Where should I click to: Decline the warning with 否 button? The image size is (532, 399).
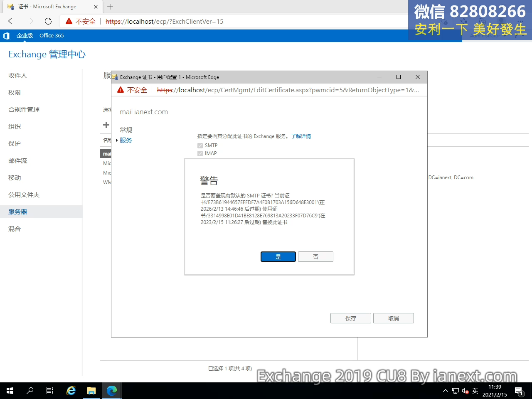pos(315,257)
